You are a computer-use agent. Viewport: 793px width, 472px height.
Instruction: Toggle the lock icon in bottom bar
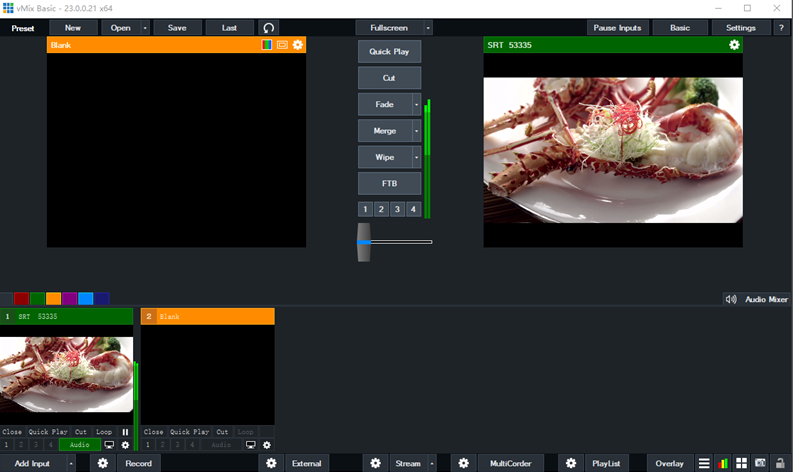[x=780, y=463]
